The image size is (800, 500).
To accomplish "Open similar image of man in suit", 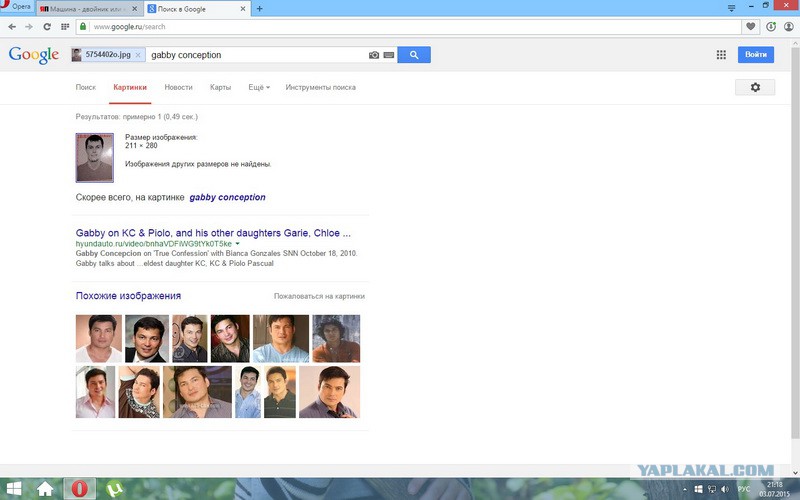I will 147,338.
